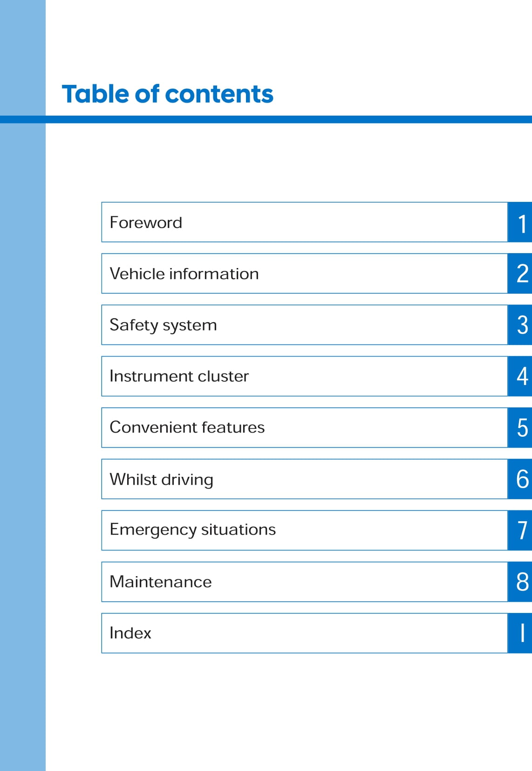Click the blue number 1 tab
This screenshot has width=532, height=771.
[x=520, y=222]
